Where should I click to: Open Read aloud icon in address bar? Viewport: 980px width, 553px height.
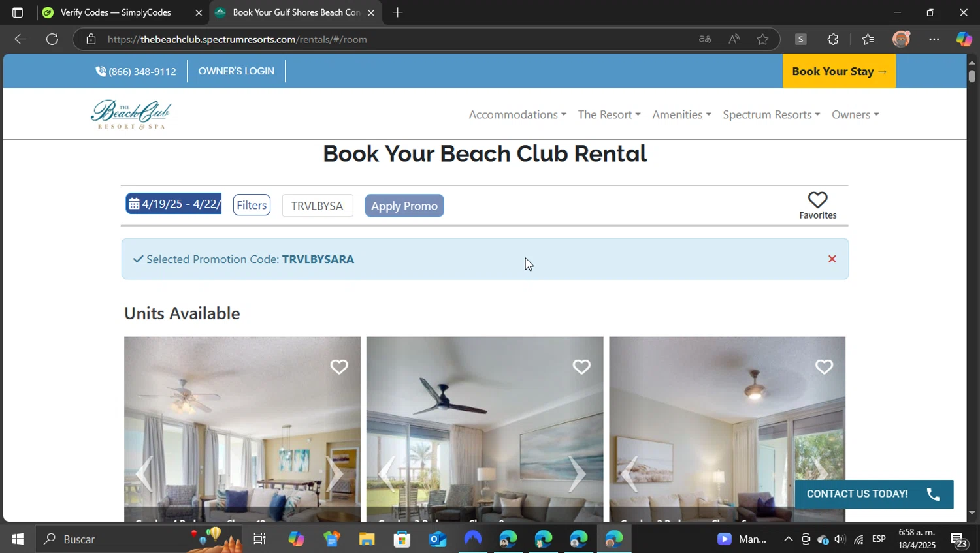point(734,39)
